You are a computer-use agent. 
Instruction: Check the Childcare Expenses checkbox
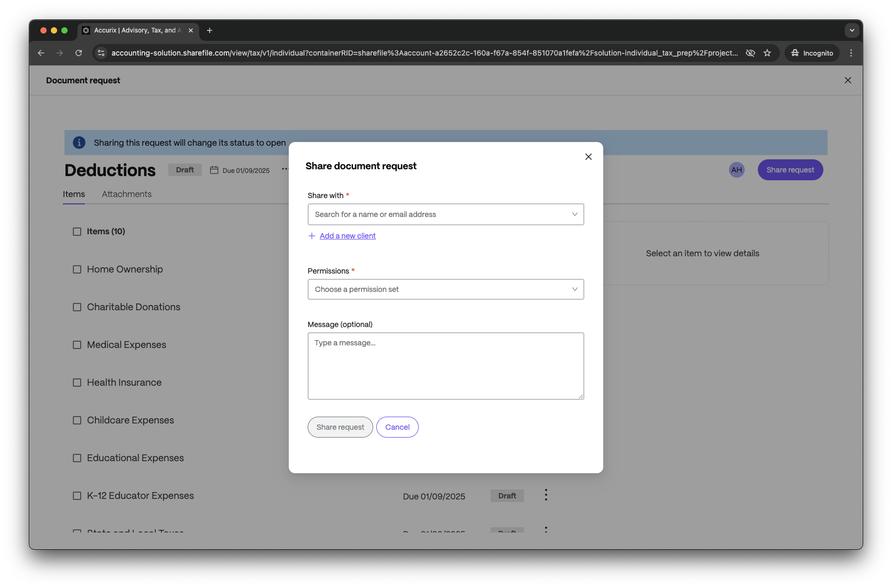[77, 420]
